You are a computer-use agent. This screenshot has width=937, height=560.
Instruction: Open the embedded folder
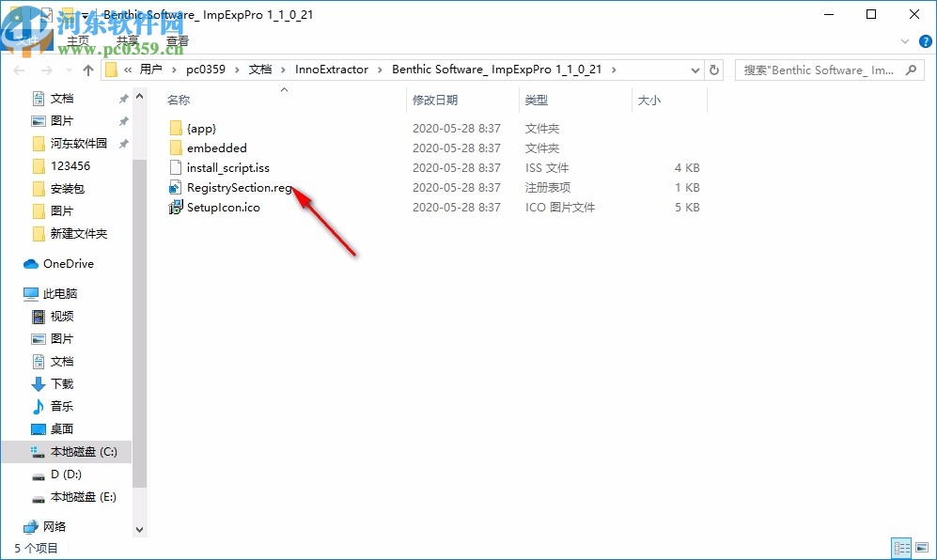(218, 148)
